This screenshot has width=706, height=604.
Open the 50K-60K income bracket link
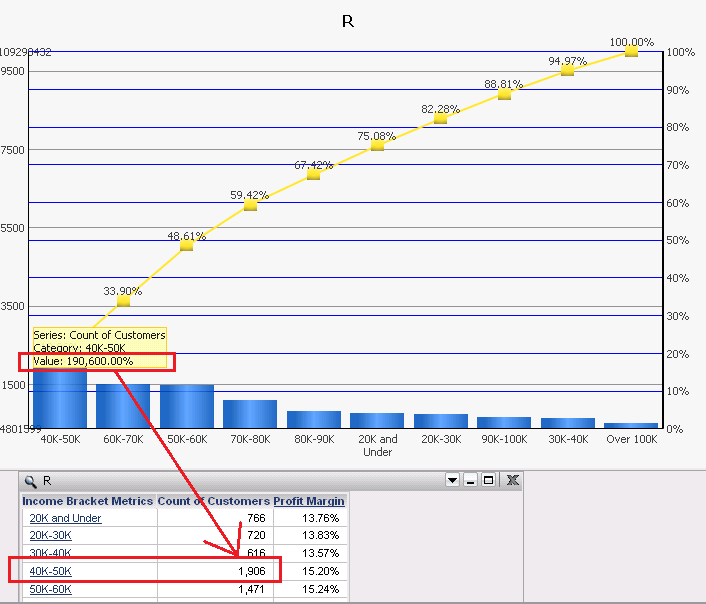coord(51,589)
